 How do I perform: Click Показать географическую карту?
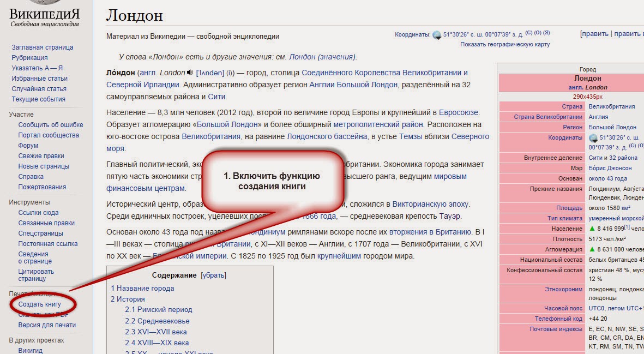click(x=505, y=44)
